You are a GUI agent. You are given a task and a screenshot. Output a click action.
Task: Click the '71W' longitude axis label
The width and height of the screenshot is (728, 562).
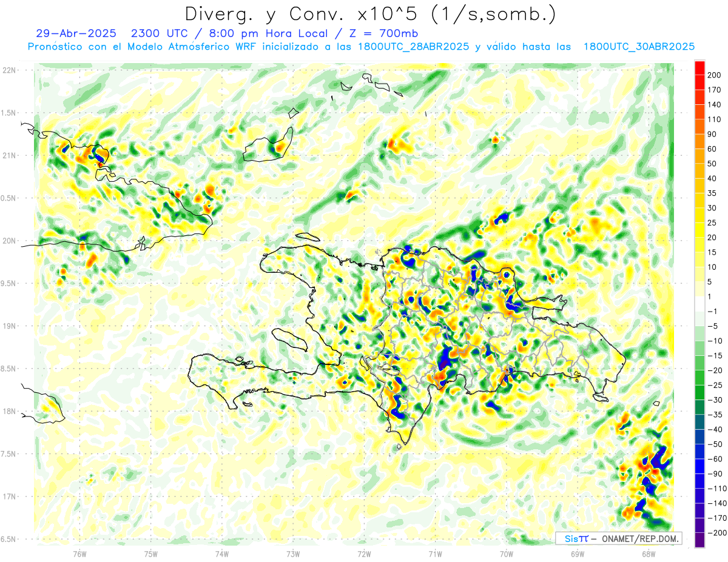point(435,554)
